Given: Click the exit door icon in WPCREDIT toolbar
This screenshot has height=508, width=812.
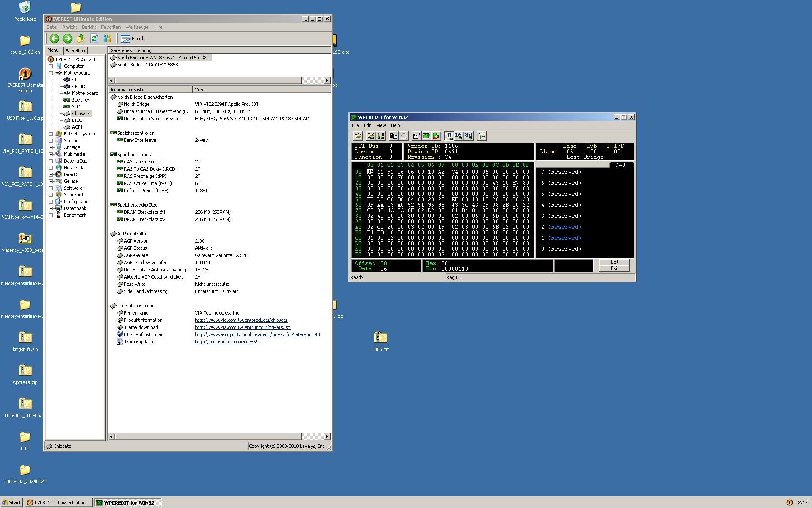Looking at the screenshot, I should coord(482,136).
